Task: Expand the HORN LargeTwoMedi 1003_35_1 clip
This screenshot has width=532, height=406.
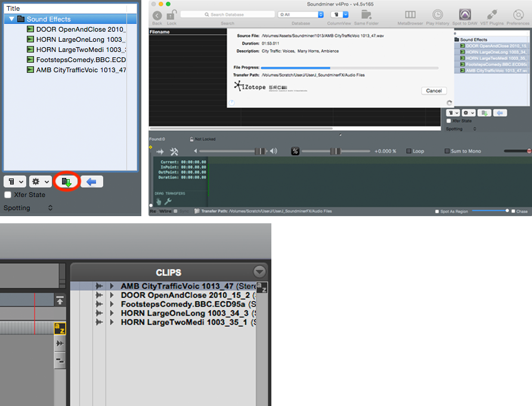Action: coord(112,322)
